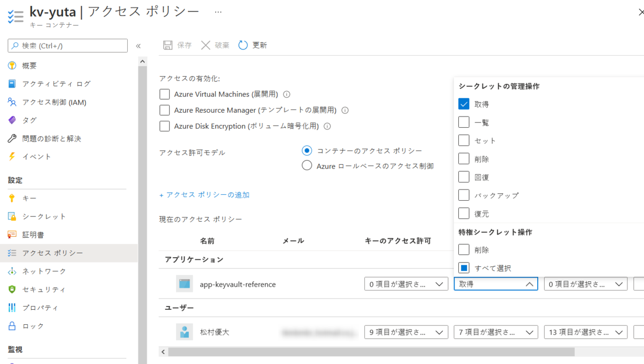This screenshot has width=644, height=364.
Task: Click info icon next to Azure Virtual Machines
Action: coord(287,94)
